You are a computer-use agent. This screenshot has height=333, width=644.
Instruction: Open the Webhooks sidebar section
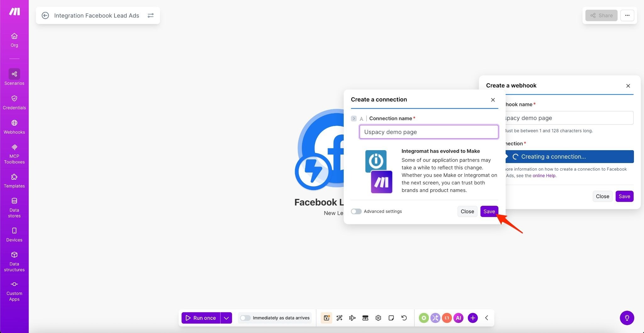(14, 127)
